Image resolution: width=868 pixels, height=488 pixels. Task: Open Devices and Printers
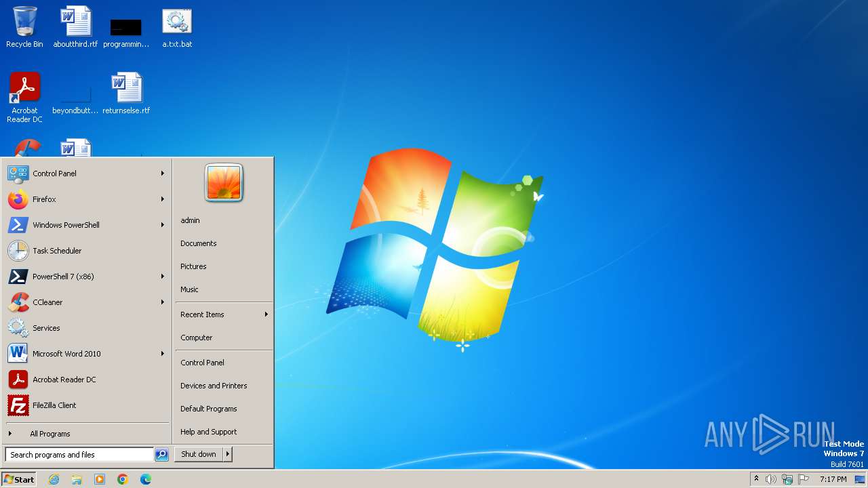tap(224, 386)
